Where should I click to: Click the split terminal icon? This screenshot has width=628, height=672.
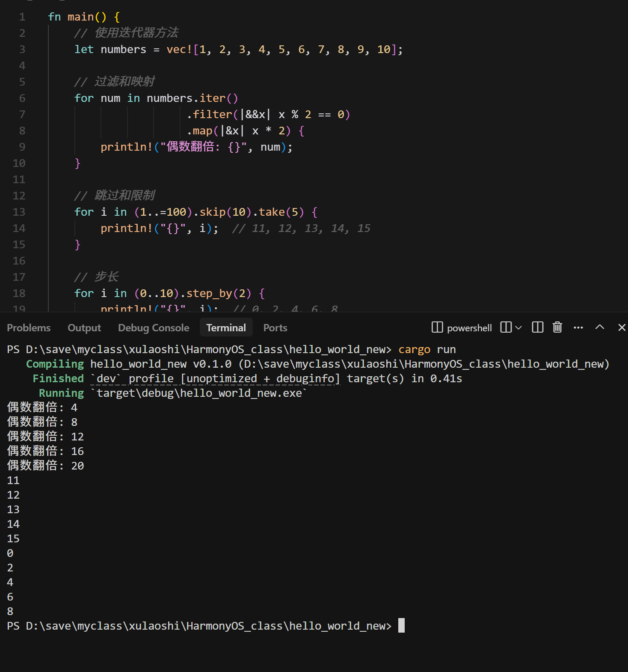[x=537, y=327]
